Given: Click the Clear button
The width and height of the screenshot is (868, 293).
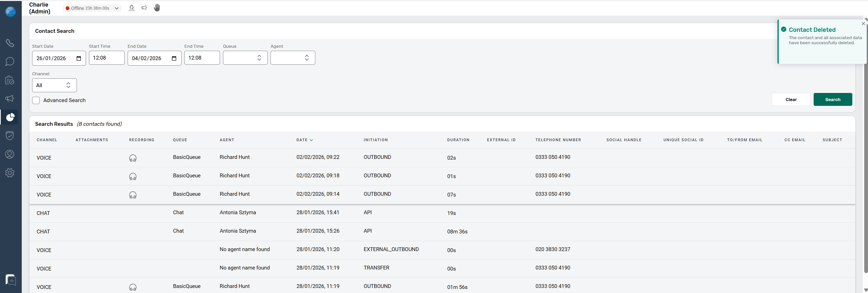Looking at the screenshot, I should (791, 99).
